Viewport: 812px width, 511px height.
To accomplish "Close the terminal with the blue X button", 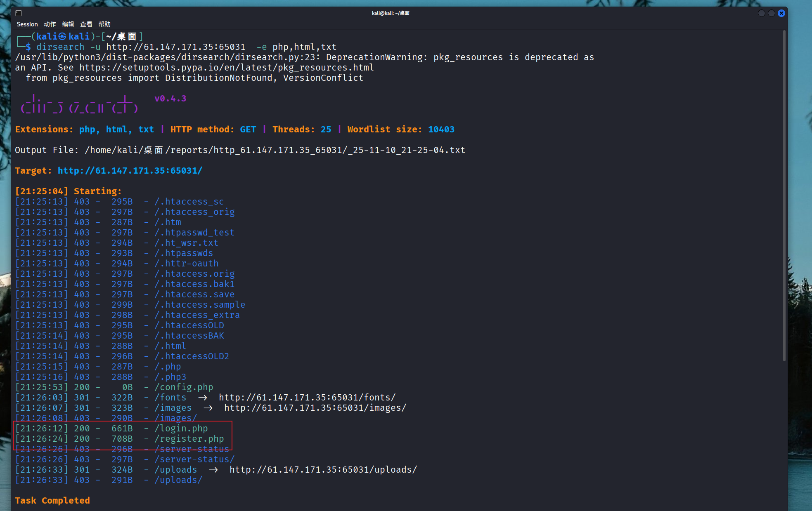I will coord(781,13).
